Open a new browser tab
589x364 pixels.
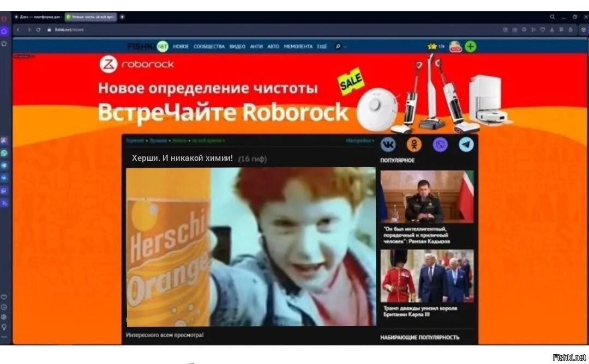tap(122, 17)
